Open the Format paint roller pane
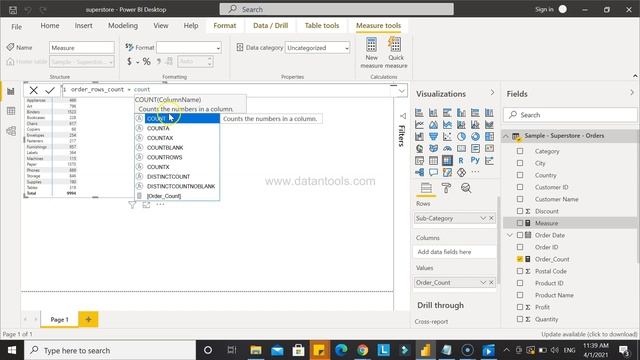 (x=446, y=188)
